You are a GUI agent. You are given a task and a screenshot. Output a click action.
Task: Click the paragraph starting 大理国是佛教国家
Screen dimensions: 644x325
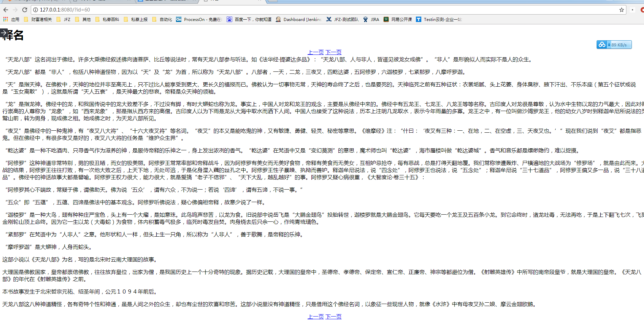[x=322, y=276]
